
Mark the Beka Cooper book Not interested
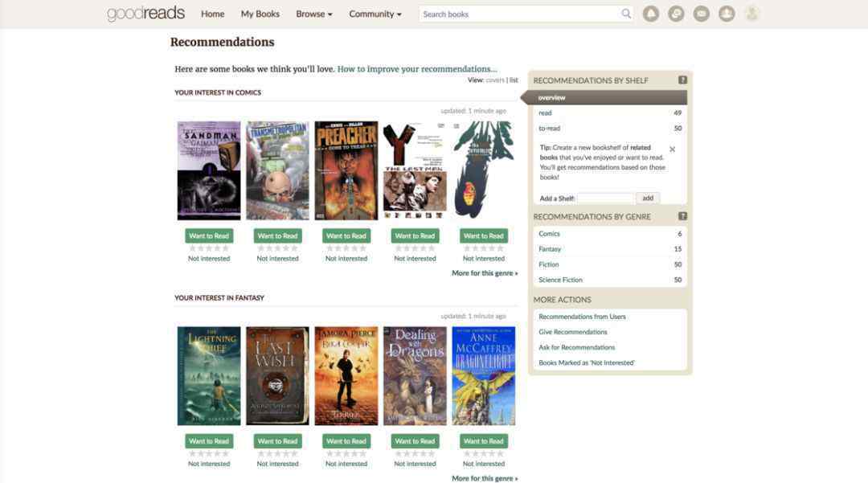[x=346, y=464]
